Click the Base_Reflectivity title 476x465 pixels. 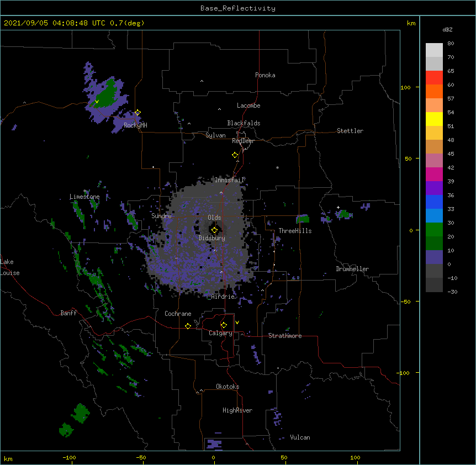[x=238, y=8]
